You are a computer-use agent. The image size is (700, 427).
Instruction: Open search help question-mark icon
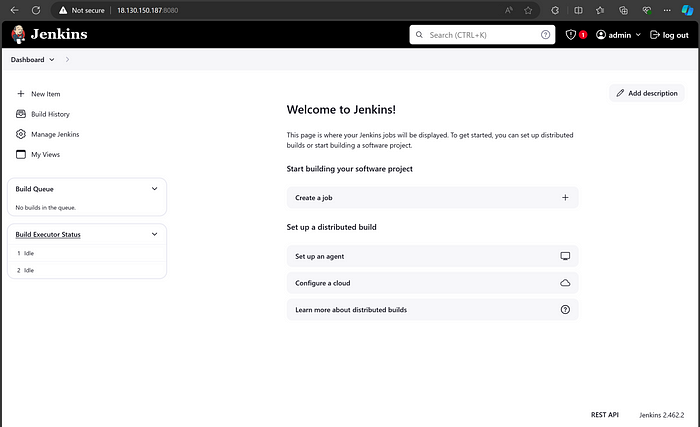pyautogui.click(x=545, y=35)
